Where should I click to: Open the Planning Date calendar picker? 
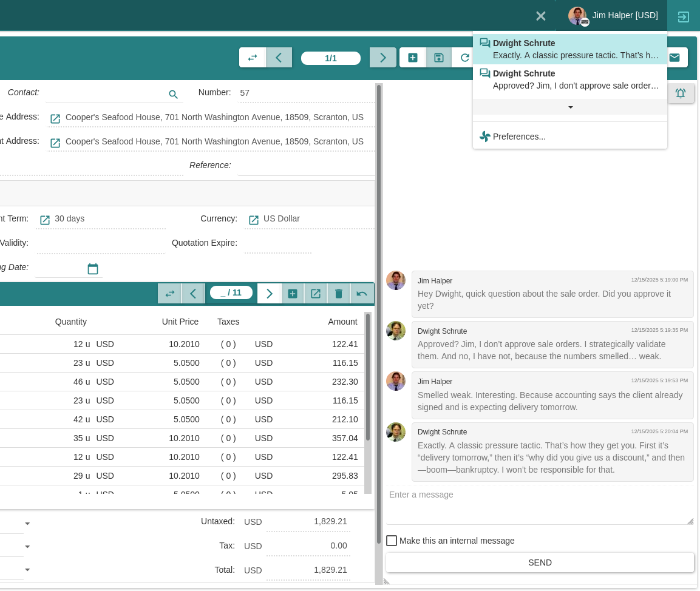[x=93, y=269]
